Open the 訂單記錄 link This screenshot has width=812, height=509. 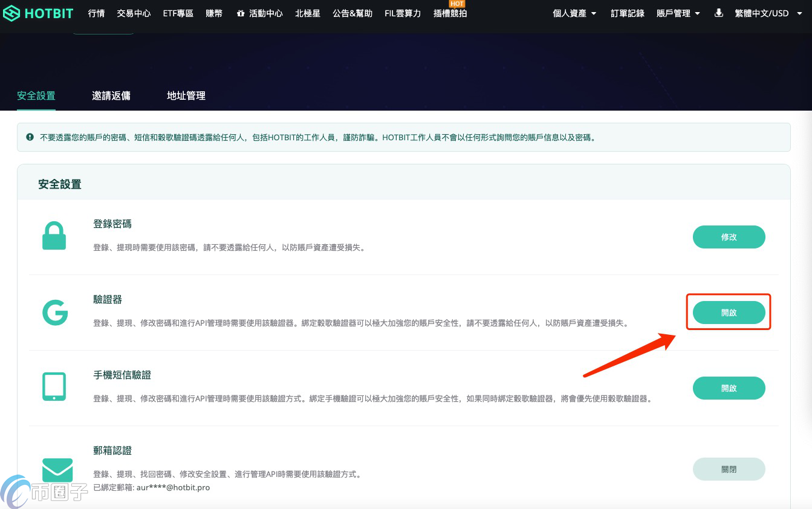pos(628,13)
